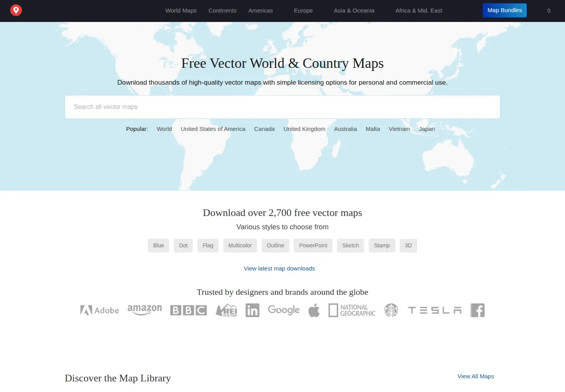Open the Africa & Mid. East menu
Viewport: 565px width, 392px height.
(x=419, y=11)
